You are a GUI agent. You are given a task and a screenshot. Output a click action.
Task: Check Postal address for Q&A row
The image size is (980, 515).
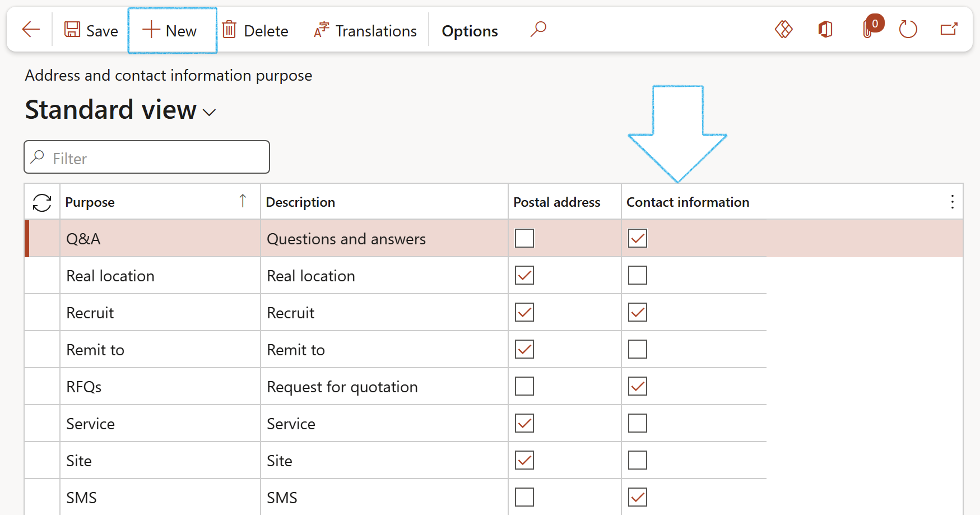(524, 238)
